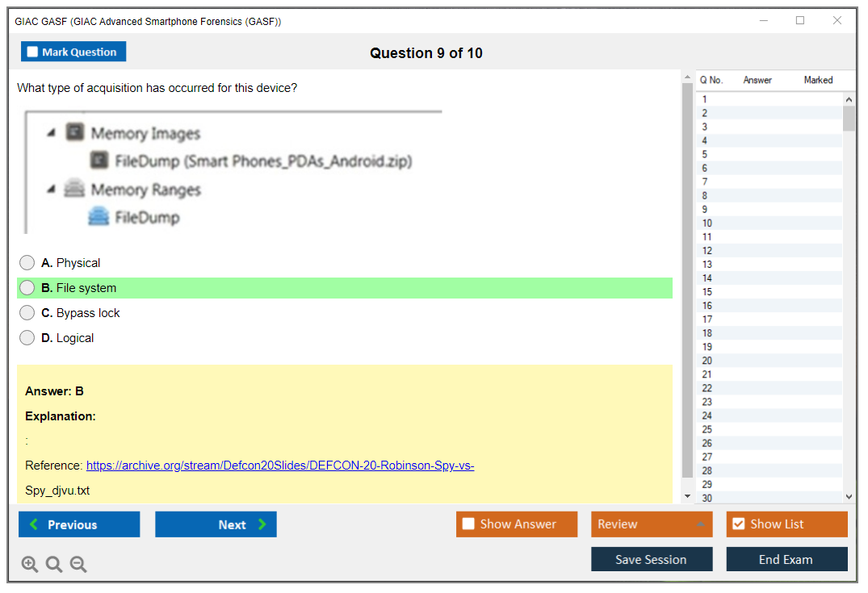
Task: Click the Memory Ranges stack icon
Action: 75,190
